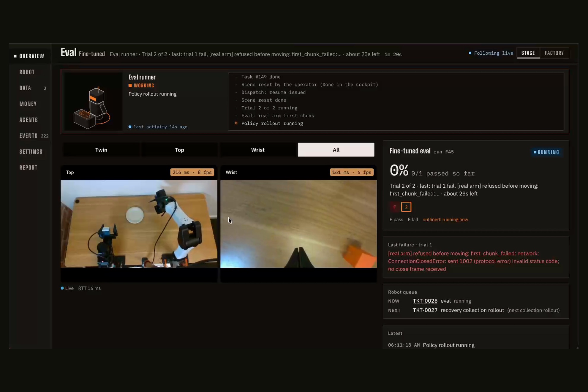Go to the Robot sidebar section
This screenshot has width=588, height=392.
click(27, 72)
